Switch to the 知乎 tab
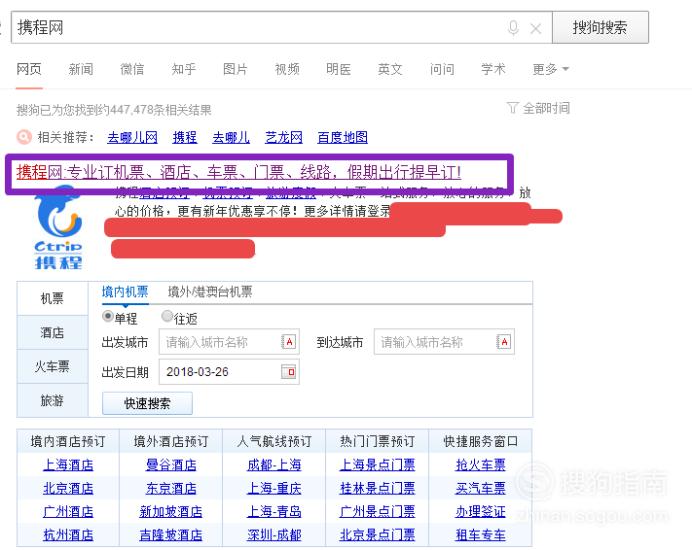This screenshot has width=692, height=550. click(184, 69)
